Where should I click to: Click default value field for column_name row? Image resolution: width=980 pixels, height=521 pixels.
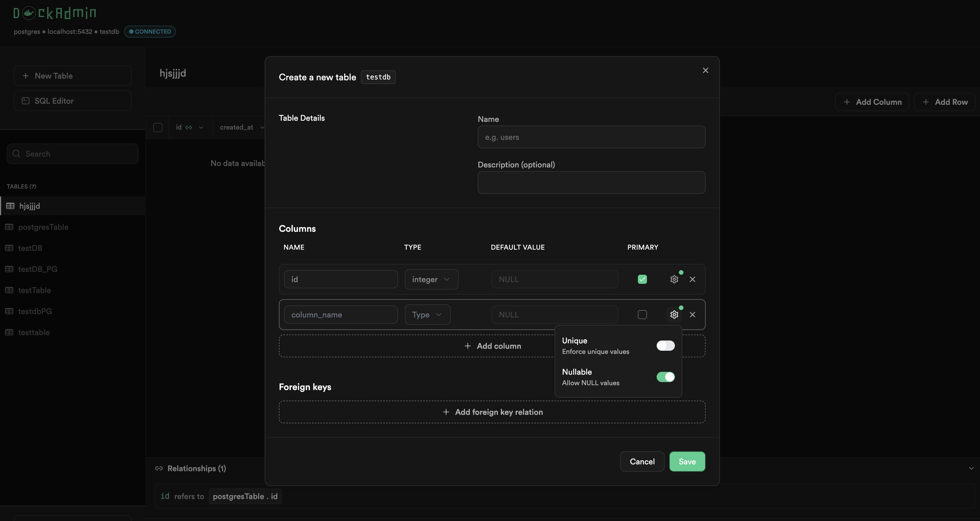point(555,315)
